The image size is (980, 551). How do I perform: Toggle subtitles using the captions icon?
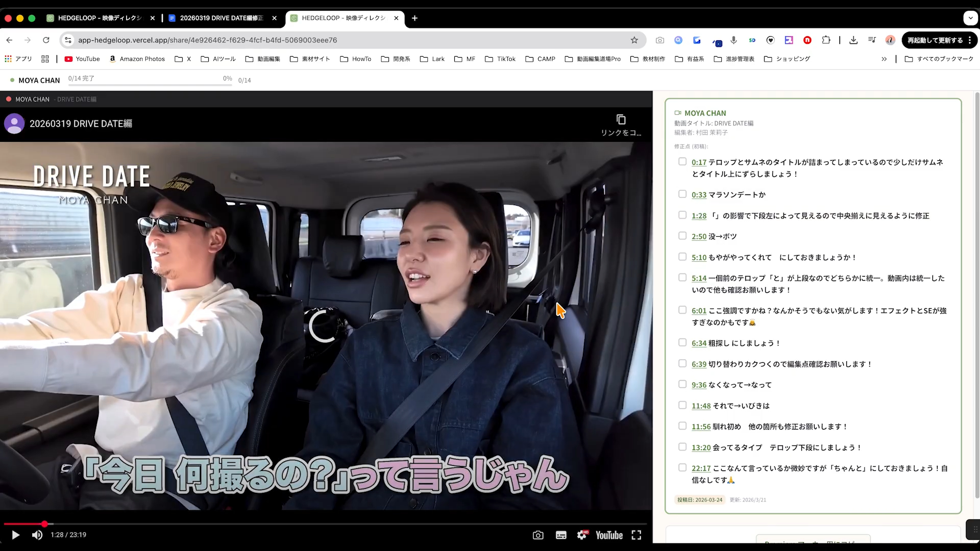point(561,535)
